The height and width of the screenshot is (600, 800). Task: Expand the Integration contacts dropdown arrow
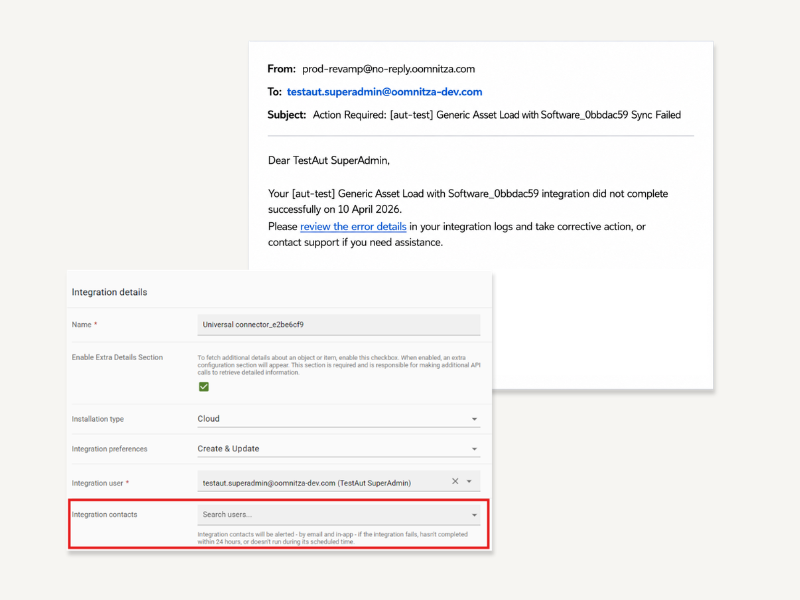click(474, 515)
